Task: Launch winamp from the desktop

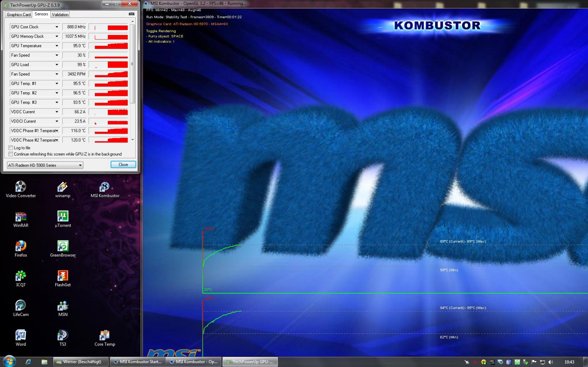Action: click(x=63, y=189)
